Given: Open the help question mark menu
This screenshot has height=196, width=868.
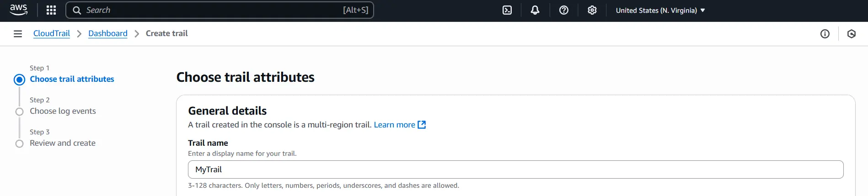Looking at the screenshot, I should tap(564, 10).
